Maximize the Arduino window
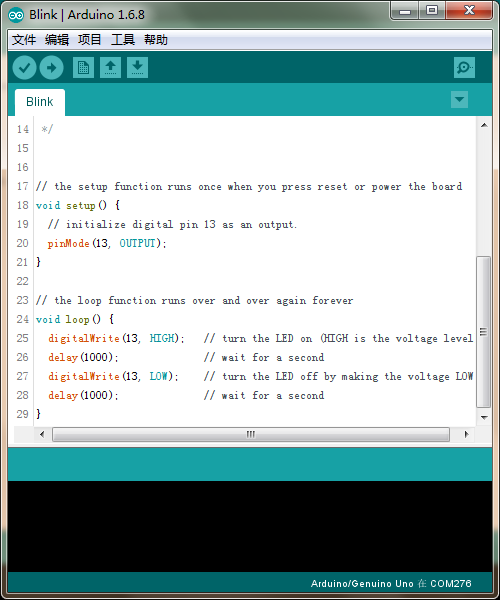The width and height of the screenshot is (500, 600). 432,11
